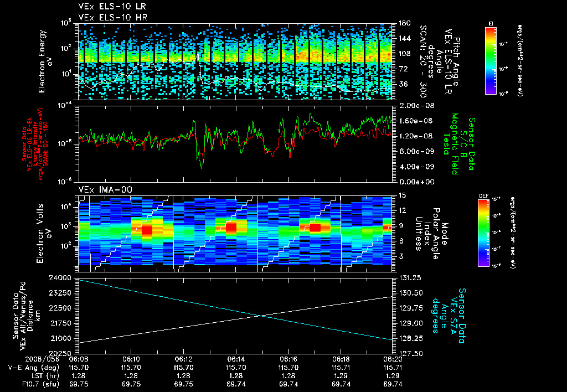Image resolution: width=567 pixels, height=392 pixels.
Task: Click the DEF color scale bar
Action: (483, 233)
